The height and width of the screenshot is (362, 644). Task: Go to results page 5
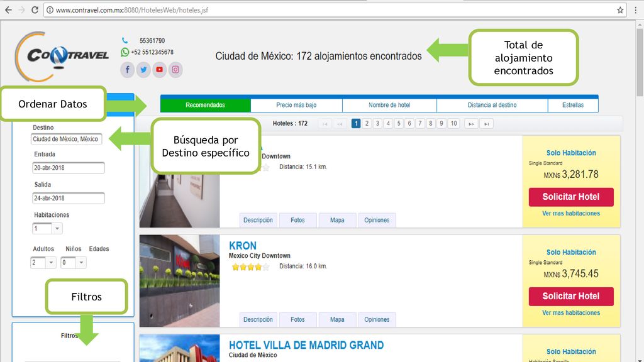(x=399, y=124)
